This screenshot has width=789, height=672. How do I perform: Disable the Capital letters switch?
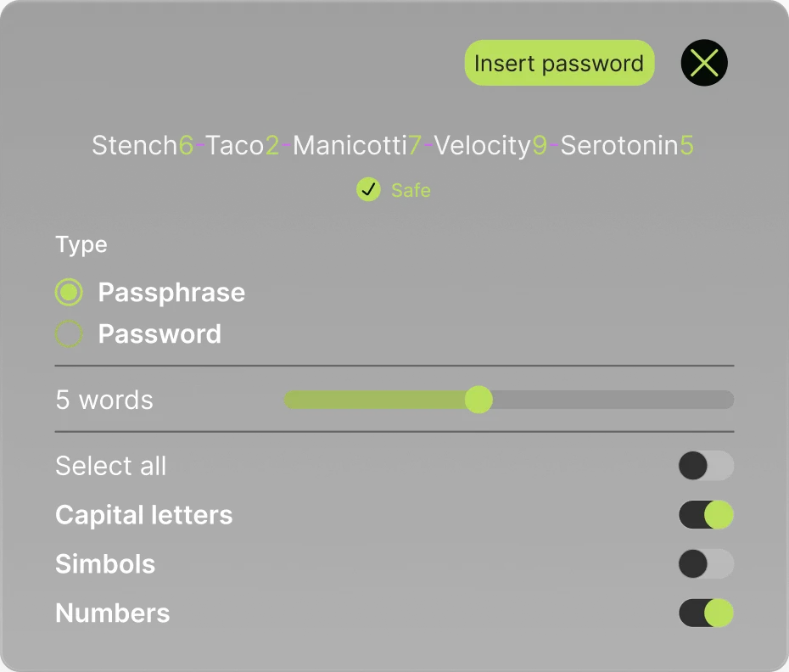(706, 515)
